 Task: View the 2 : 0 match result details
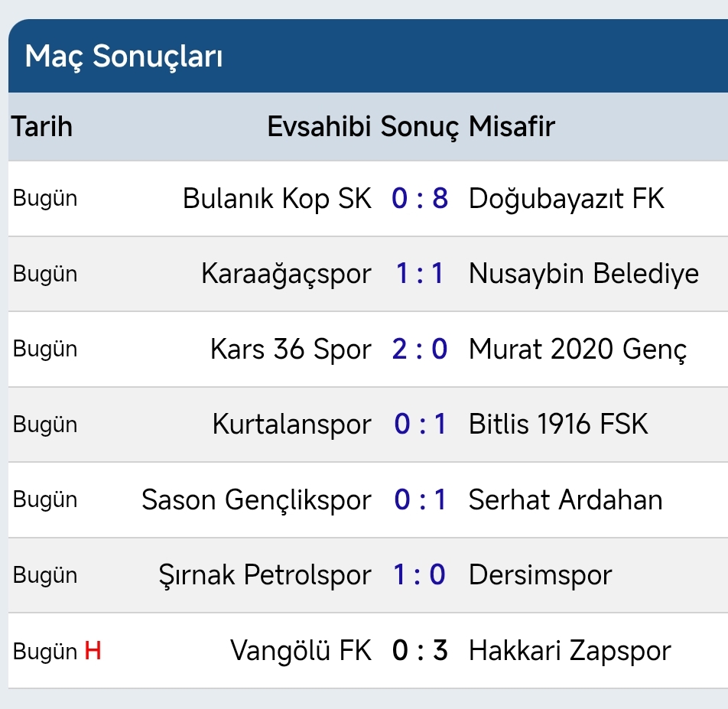pyautogui.click(x=420, y=350)
